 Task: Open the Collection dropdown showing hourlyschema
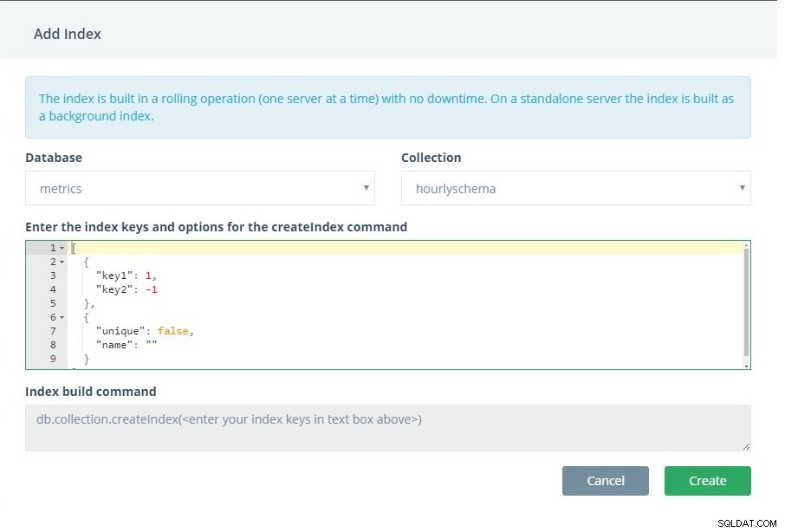click(x=575, y=188)
